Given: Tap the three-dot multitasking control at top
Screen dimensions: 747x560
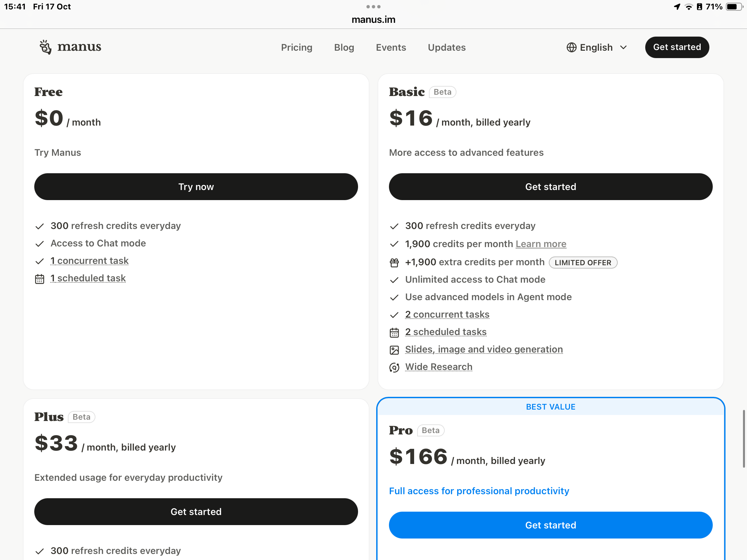Looking at the screenshot, I should 373,7.
